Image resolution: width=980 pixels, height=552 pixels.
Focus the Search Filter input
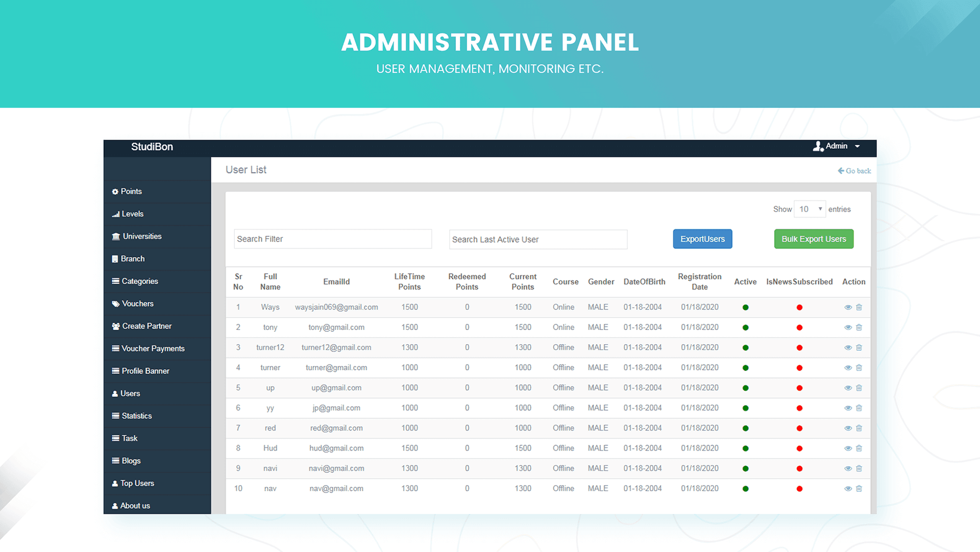[x=333, y=239]
